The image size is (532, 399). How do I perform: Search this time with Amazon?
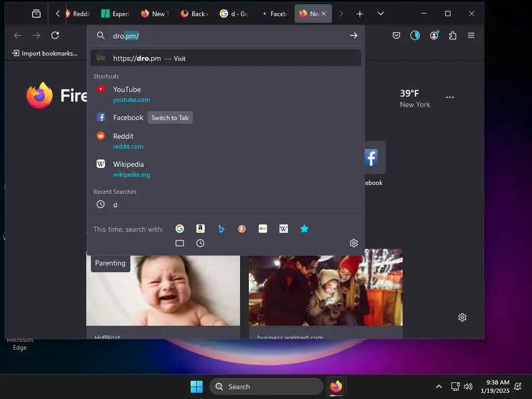click(201, 229)
